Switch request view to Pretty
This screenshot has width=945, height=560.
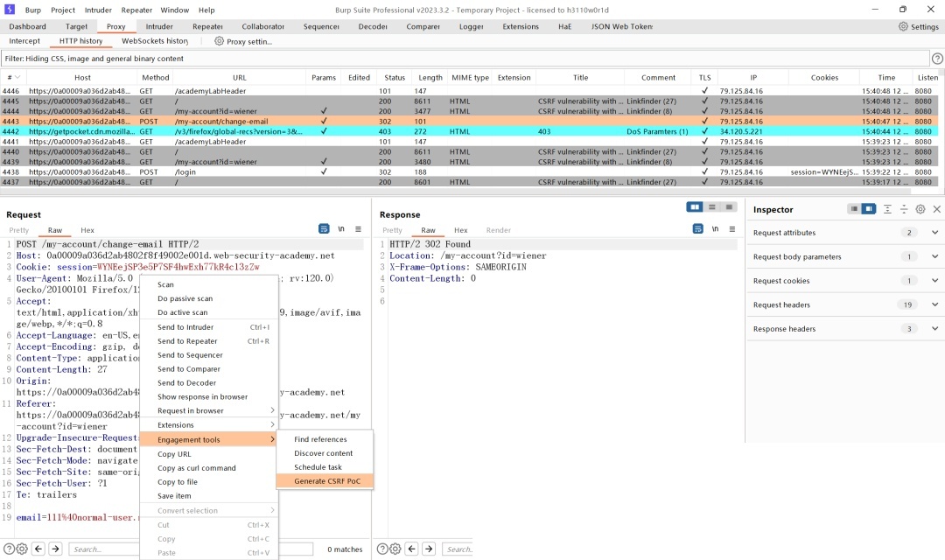pyautogui.click(x=18, y=230)
